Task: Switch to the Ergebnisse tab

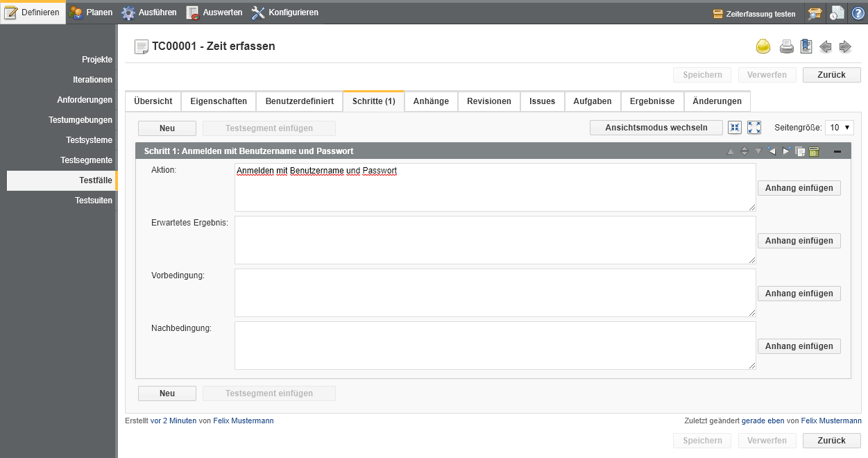Action: (x=652, y=101)
